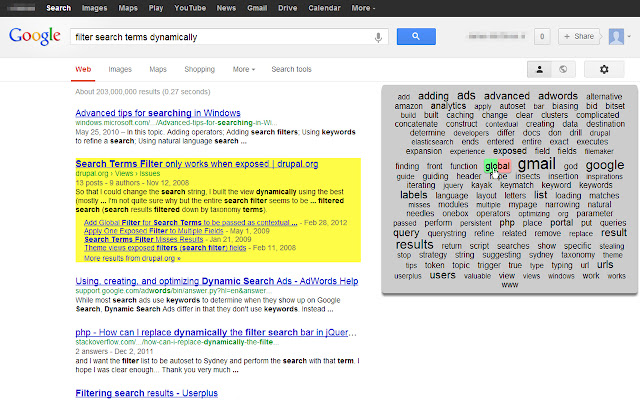Select 'php' in tag cloud

click(x=507, y=223)
